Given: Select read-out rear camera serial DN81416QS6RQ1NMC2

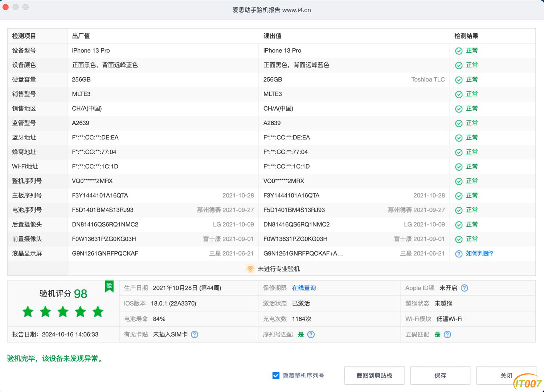Looking at the screenshot, I should (x=296, y=225).
